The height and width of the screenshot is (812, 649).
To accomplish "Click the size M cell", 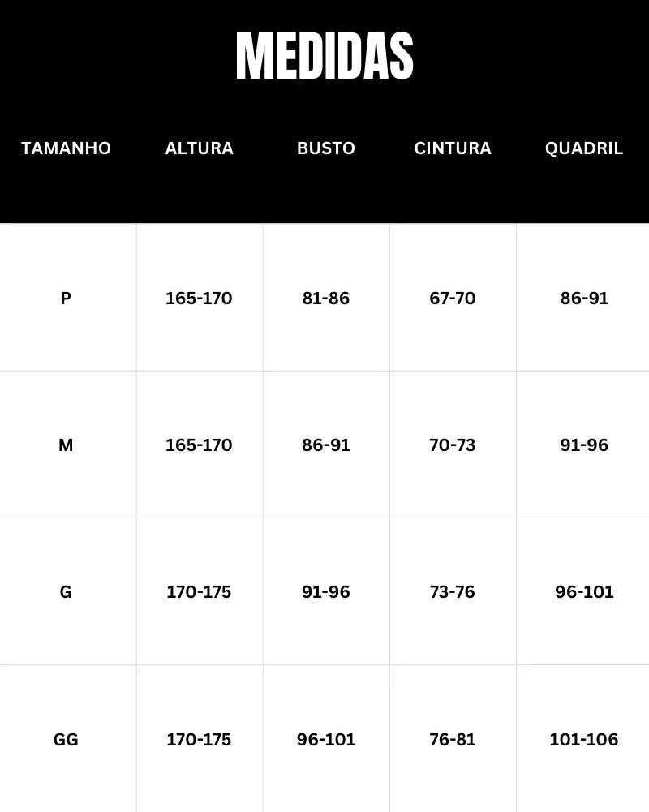I will pos(66,445).
